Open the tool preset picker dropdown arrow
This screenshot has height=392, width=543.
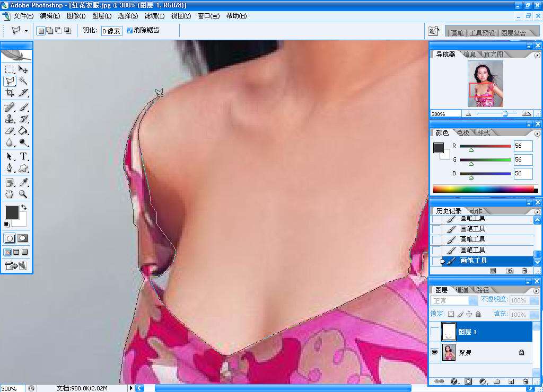click(26, 31)
